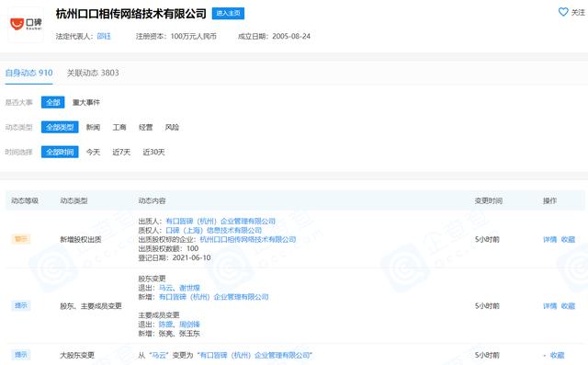
Task: Switch to the 关联动态 3803 tab
Action: click(93, 73)
